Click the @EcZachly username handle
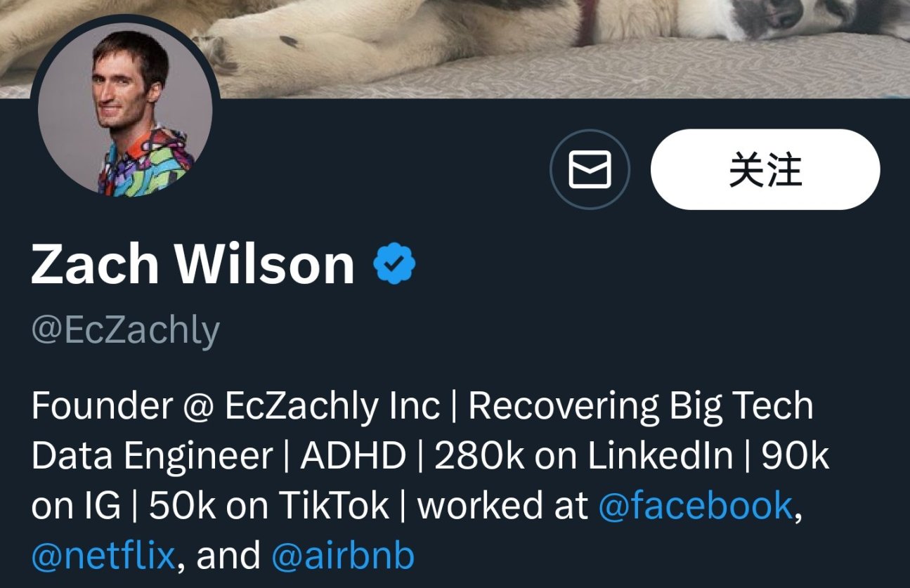This screenshot has height=588, width=910. [126, 330]
